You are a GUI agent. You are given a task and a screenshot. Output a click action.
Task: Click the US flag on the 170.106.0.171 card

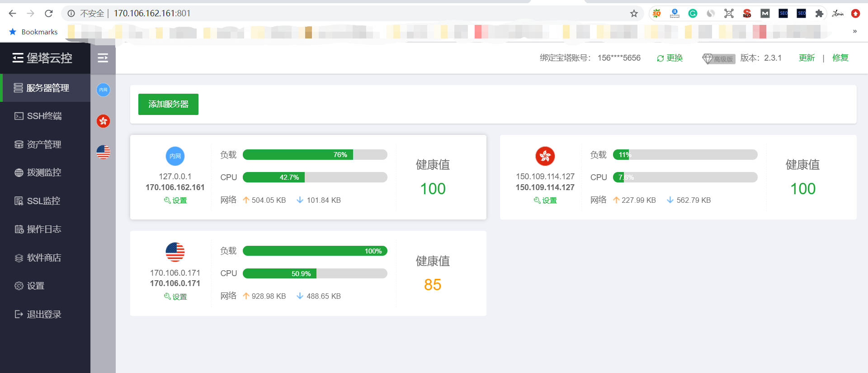tap(175, 252)
